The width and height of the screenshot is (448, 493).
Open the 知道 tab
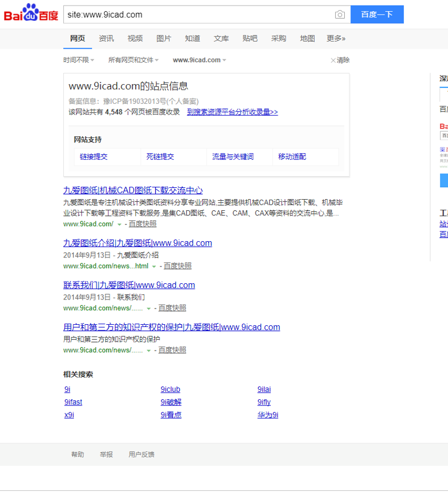pos(192,39)
